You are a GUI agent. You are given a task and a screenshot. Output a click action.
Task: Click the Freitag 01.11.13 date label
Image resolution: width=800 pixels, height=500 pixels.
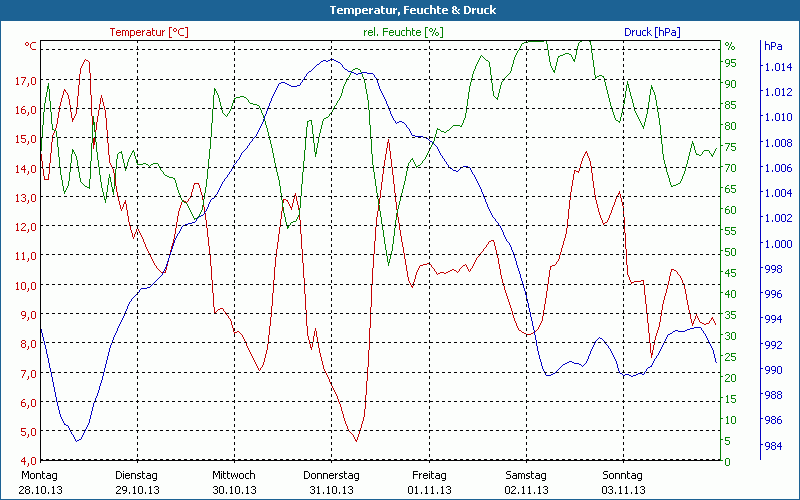[x=429, y=482]
